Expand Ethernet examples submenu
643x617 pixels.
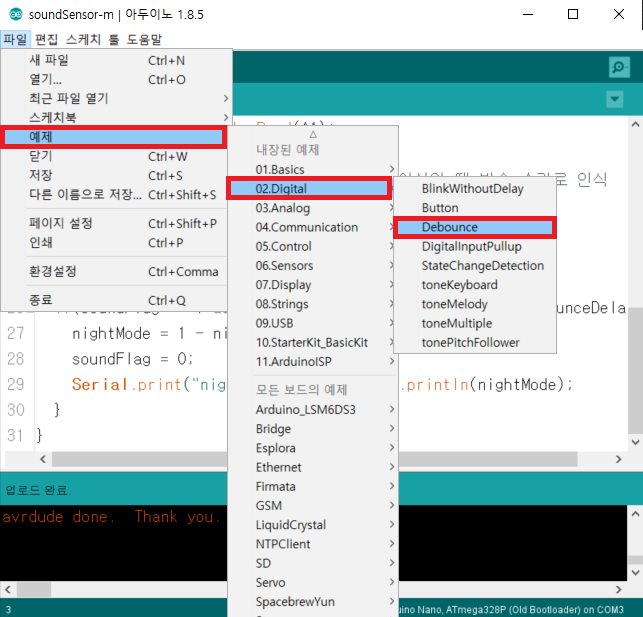click(x=313, y=467)
